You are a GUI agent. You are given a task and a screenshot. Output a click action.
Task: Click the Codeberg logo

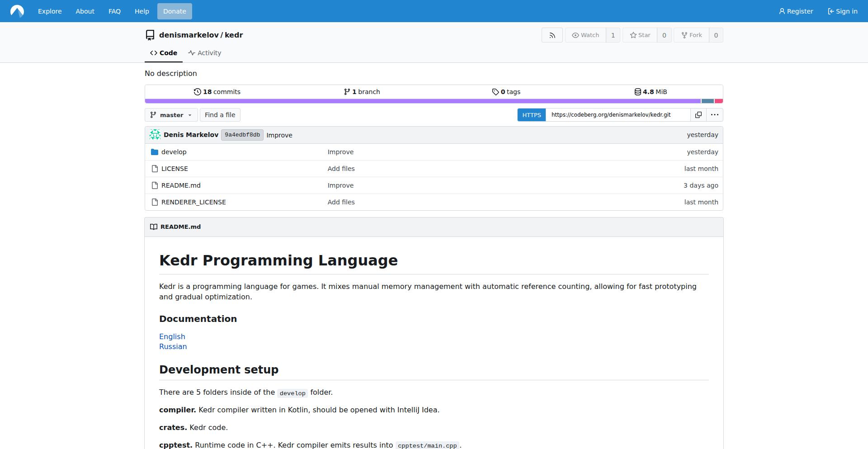point(17,11)
